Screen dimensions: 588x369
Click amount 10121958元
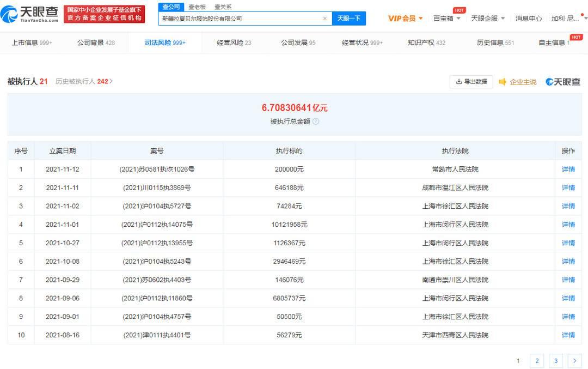[289, 225]
